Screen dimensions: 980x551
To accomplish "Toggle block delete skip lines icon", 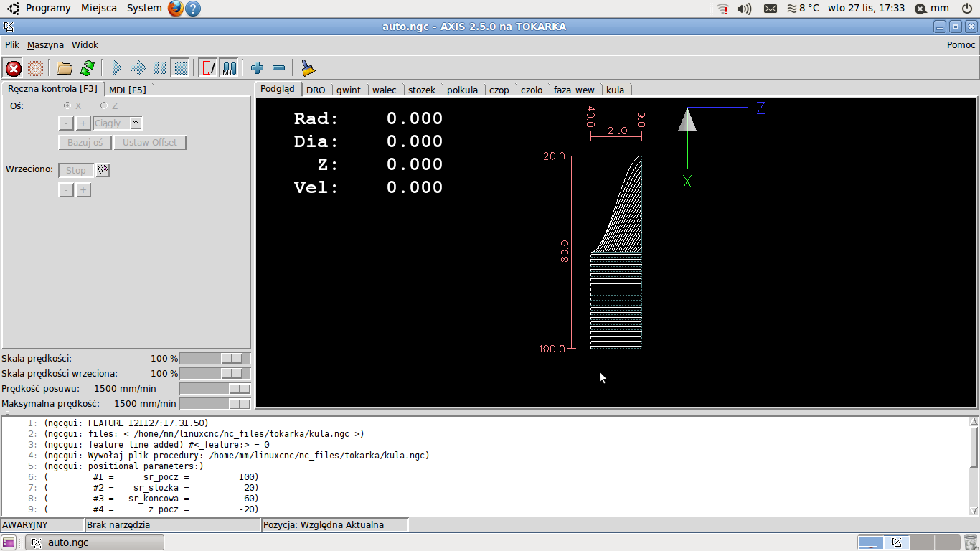I will [208, 68].
